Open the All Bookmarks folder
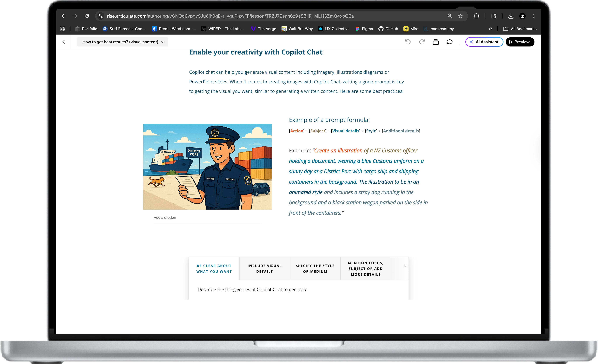 (520, 29)
